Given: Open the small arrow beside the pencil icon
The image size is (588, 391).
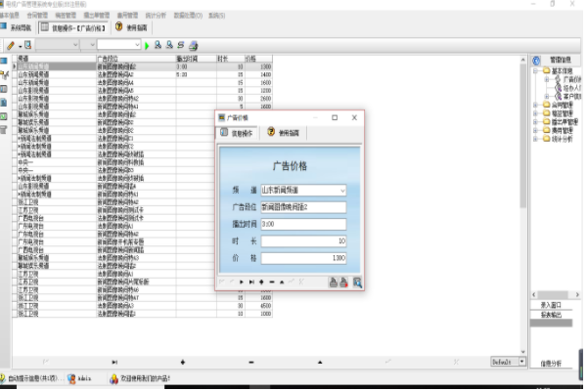Looking at the screenshot, I should tap(20, 47).
